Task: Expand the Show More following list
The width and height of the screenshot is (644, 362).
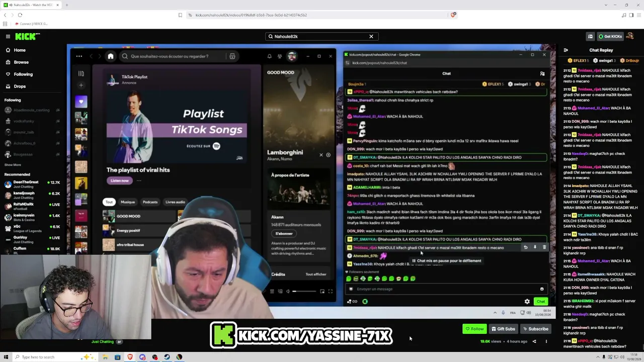Action: [x=13, y=165]
